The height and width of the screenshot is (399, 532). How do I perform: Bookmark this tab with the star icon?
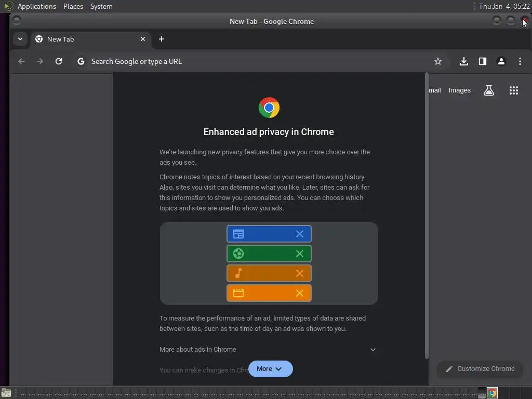coord(437,61)
